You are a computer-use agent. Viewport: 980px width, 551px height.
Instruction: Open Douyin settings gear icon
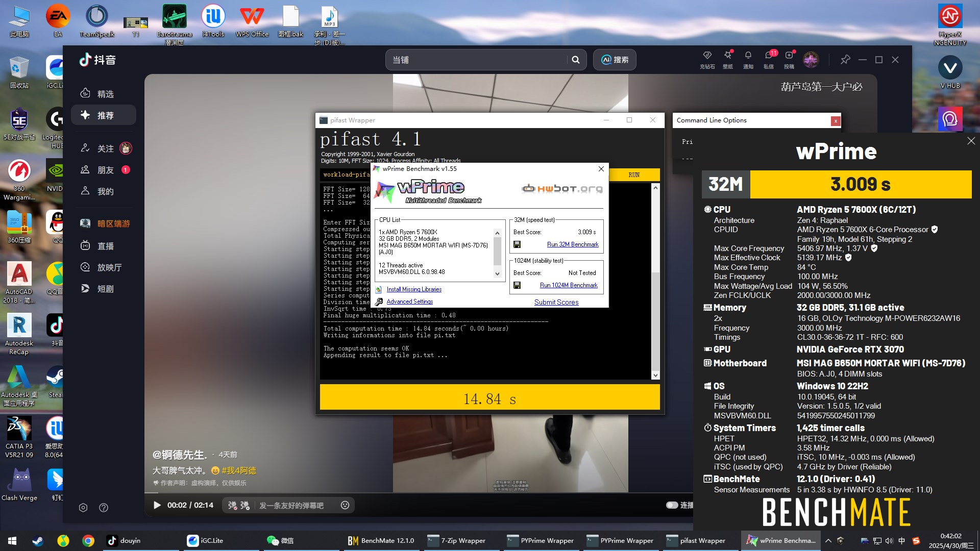83,508
